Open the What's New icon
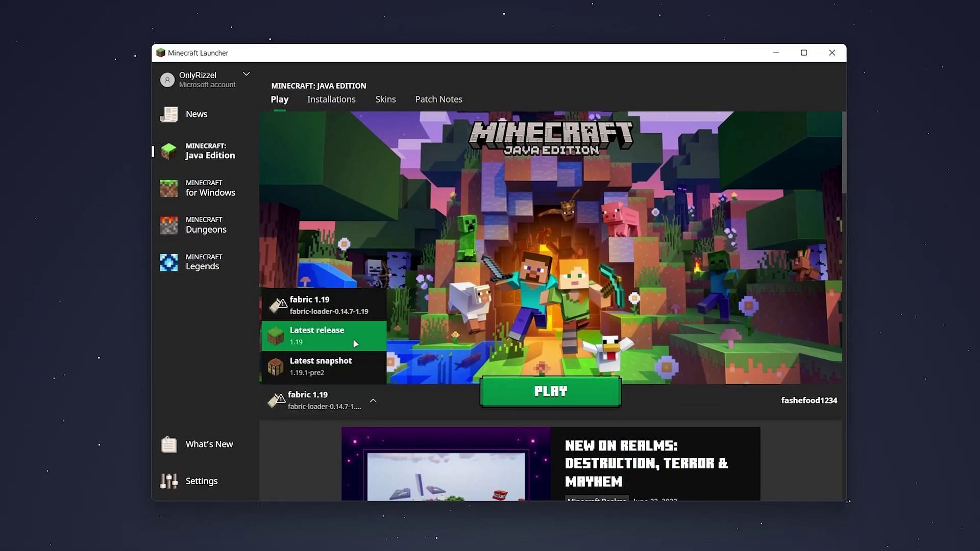980x551 pixels. [168, 444]
